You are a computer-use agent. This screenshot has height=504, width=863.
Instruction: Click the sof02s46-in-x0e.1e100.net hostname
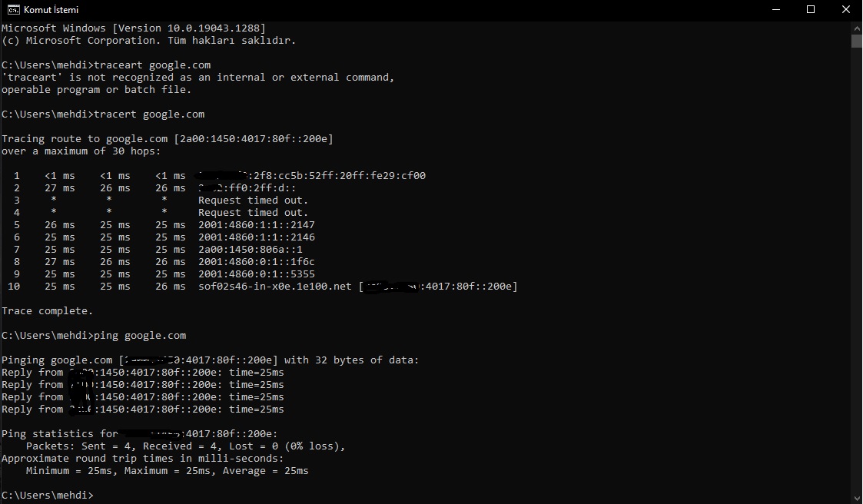coord(274,286)
